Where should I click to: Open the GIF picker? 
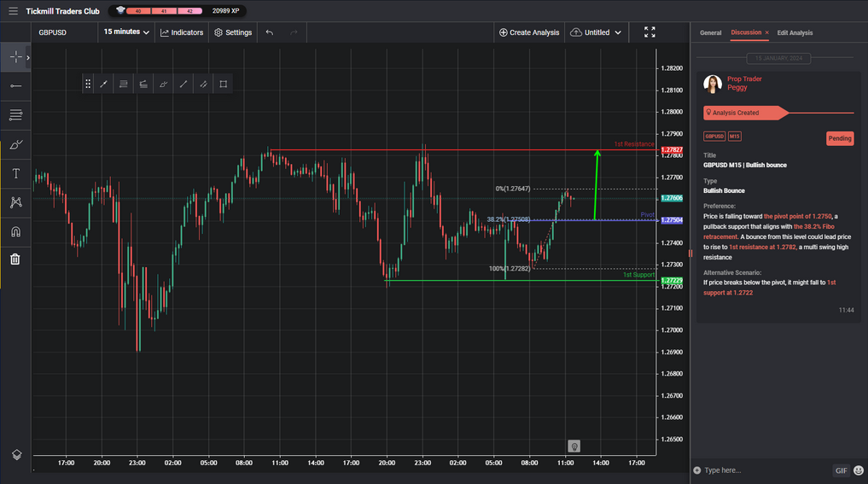[841, 470]
